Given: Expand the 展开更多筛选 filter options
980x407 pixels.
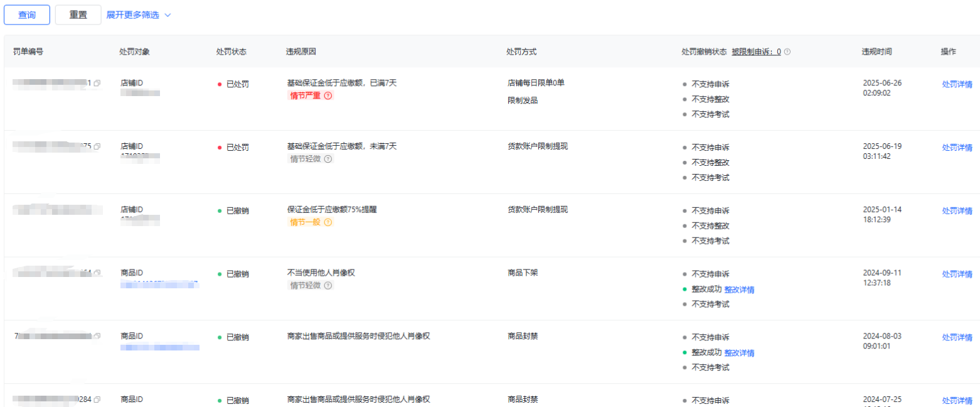Looking at the screenshot, I should 132,15.
